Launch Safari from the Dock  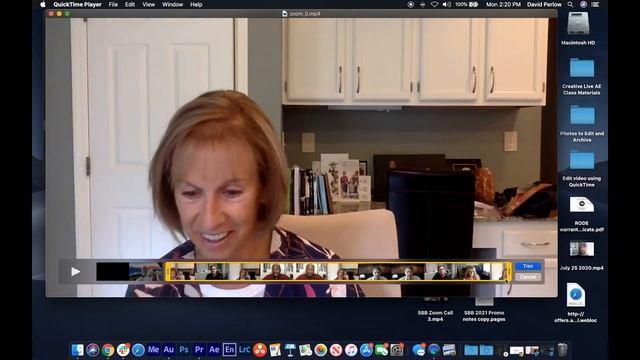point(138,350)
